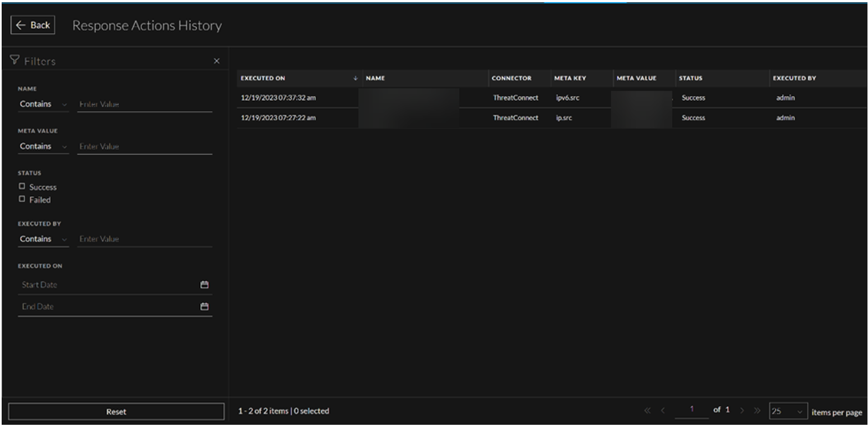Jump to the last page arrow
This screenshot has width=868, height=427.
[x=756, y=411]
